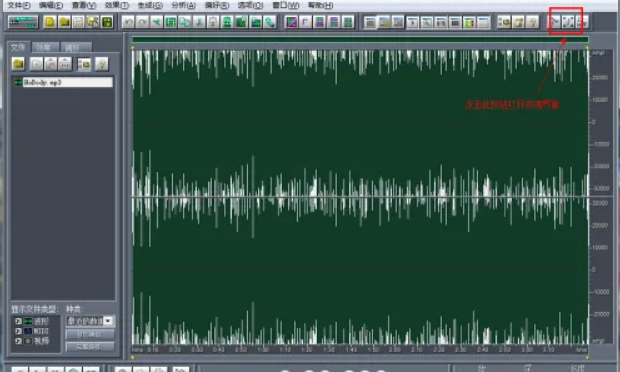Click the button directly below the 种类 dropdown
Image resolution: width=620 pixels, height=372 pixels.
click(x=90, y=335)
